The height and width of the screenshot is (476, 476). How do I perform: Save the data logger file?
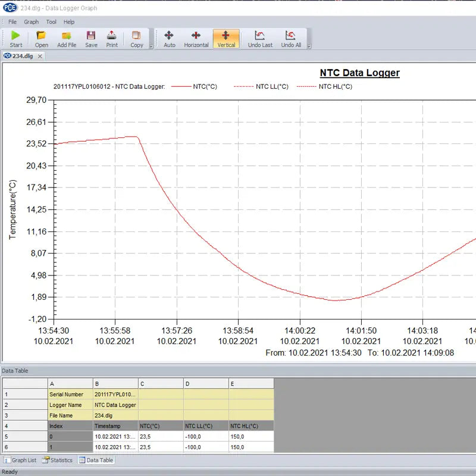(x=91, y=36)
